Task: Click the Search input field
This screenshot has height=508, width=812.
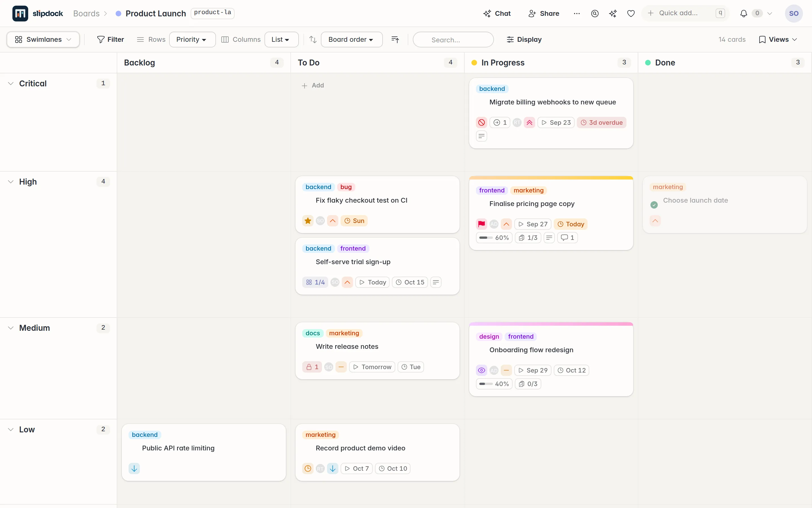Action: coord(453,40)
